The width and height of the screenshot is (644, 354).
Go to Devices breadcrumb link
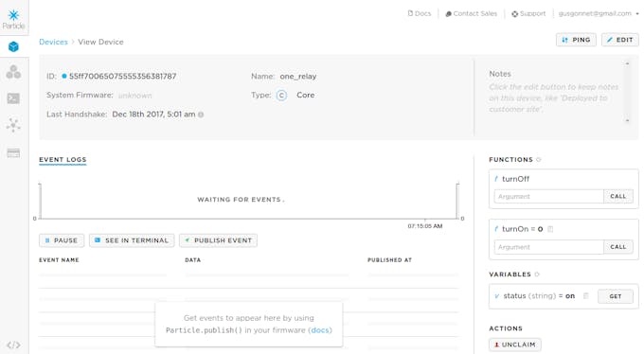53,42
